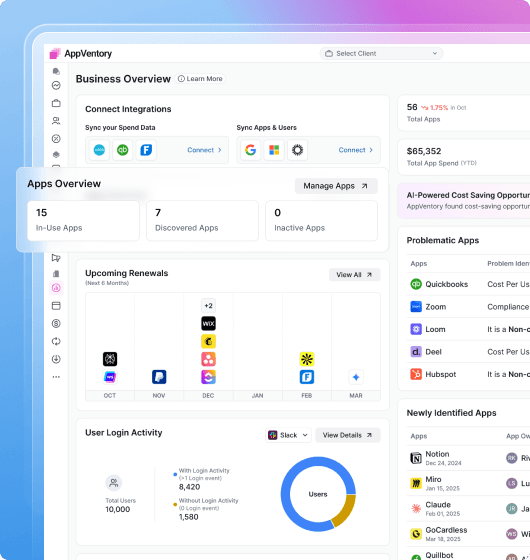Click the AppVentory logo icon
Viewport: 530px width, 560px height.
coord(55,54)
